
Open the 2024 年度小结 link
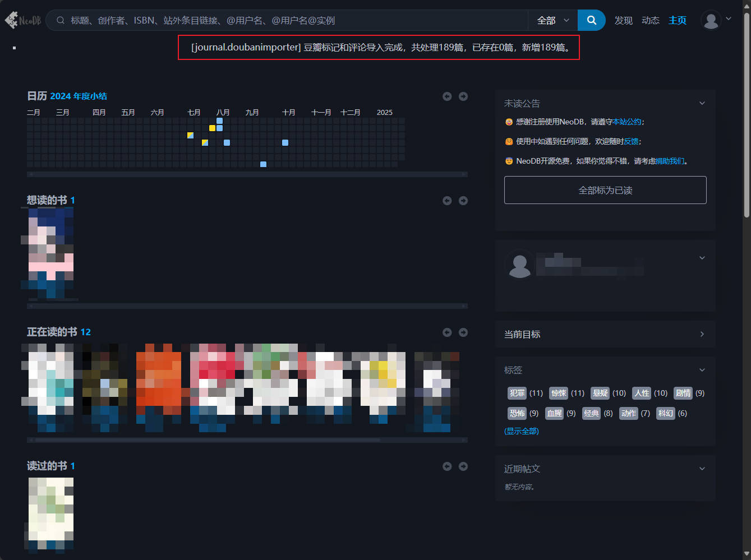pos(79,96)
